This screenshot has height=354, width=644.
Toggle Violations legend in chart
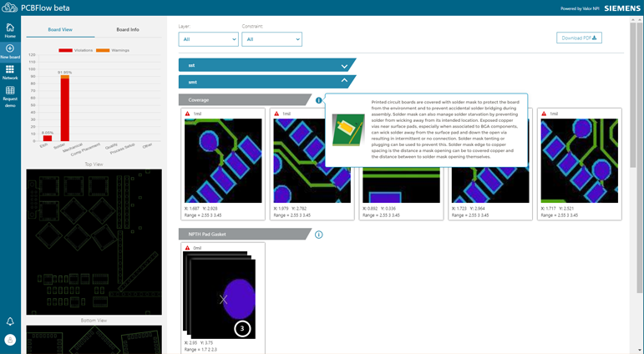click(x=75, y=50)
